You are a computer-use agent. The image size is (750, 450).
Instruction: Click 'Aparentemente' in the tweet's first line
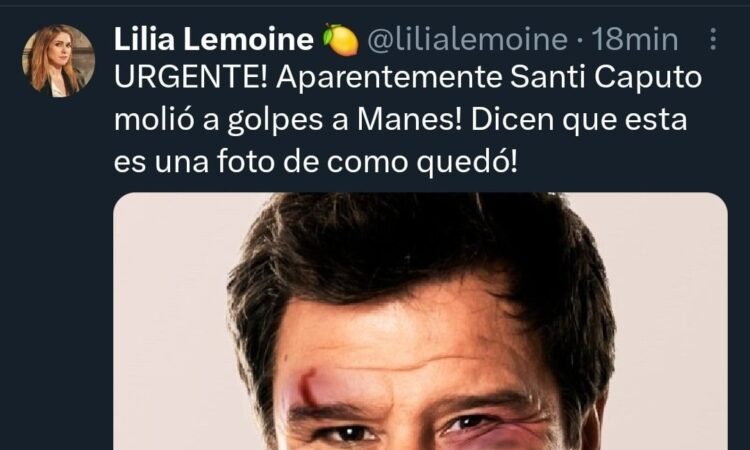(x=388, y=78)
